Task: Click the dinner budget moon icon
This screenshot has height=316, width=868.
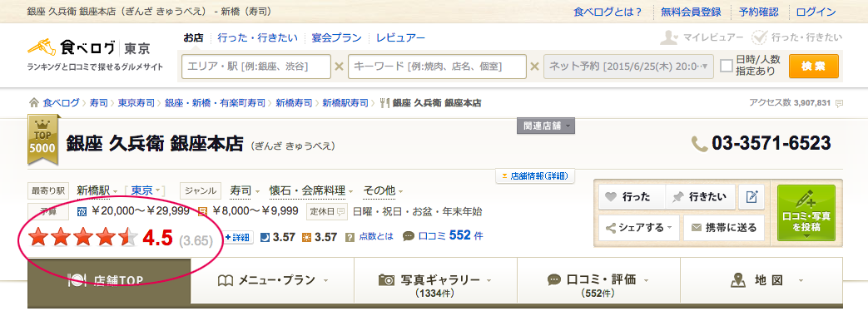Action: point(82,211)
